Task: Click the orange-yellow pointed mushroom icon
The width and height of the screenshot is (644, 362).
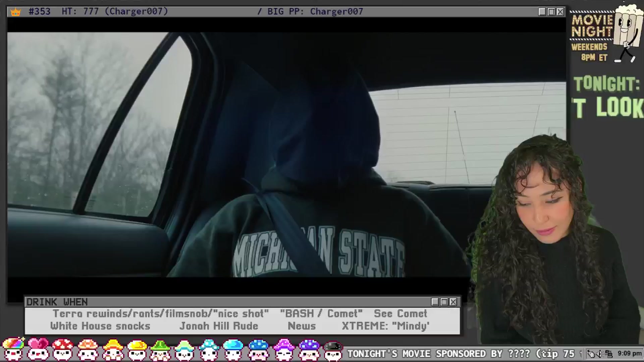Action: tap(113, 349)
